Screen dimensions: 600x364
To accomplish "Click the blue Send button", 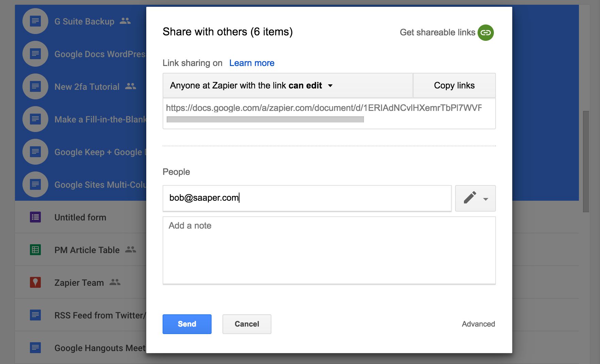I will pos(187,324).
